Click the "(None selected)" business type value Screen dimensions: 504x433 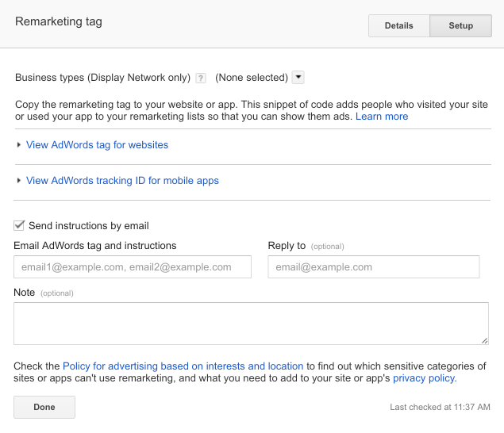tap(251, 78)
